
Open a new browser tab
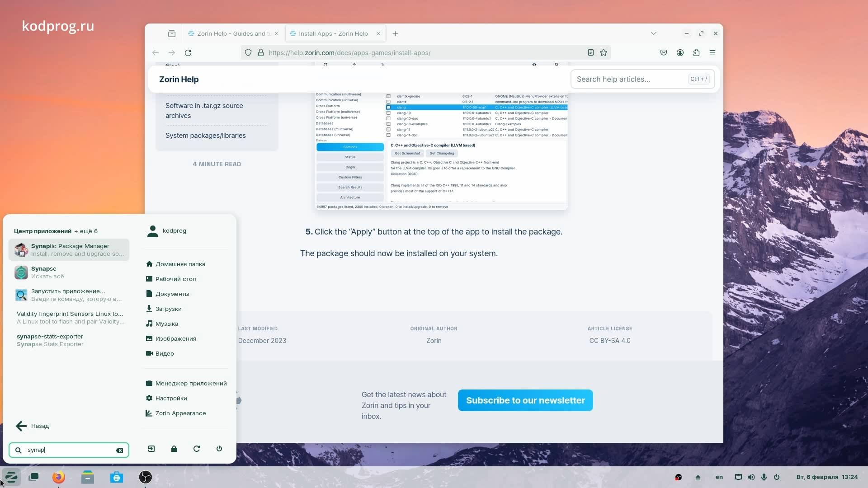(396, 33)
